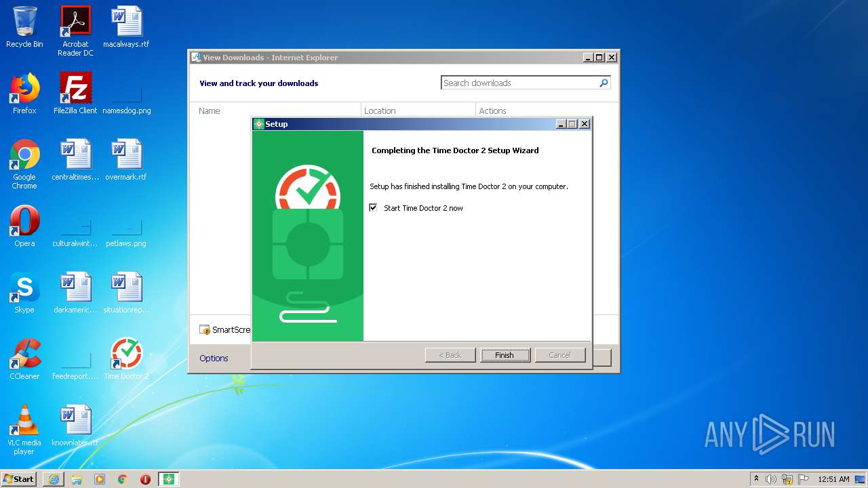
Task: Select the macalways.rtf desktop file
Action: point(126,27)
